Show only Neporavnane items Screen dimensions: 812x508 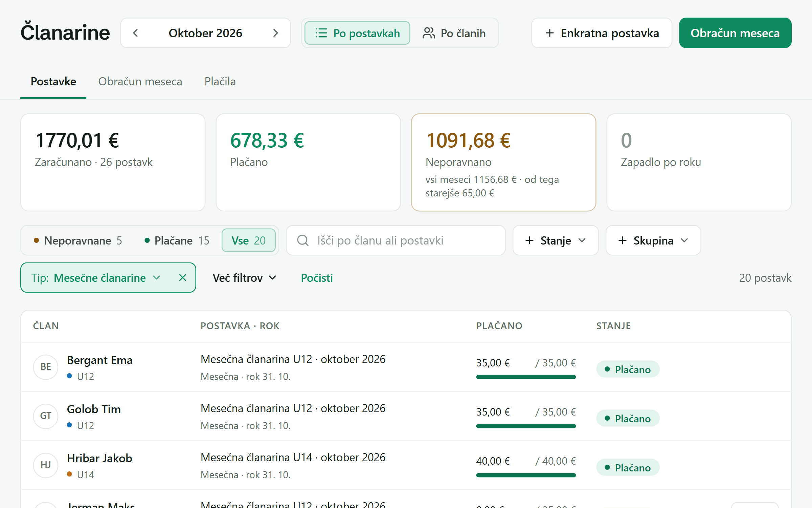click(x=78, y=240)
